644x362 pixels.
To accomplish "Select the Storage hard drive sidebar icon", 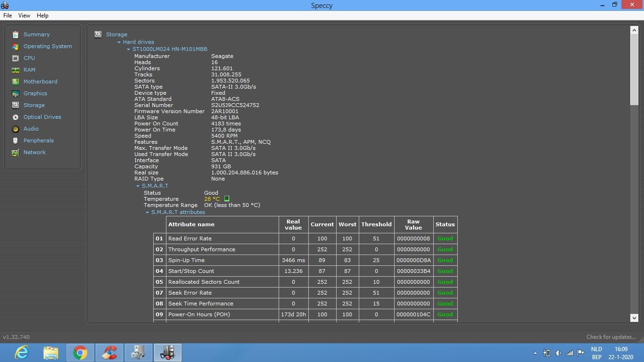I will tap(16, 105).
